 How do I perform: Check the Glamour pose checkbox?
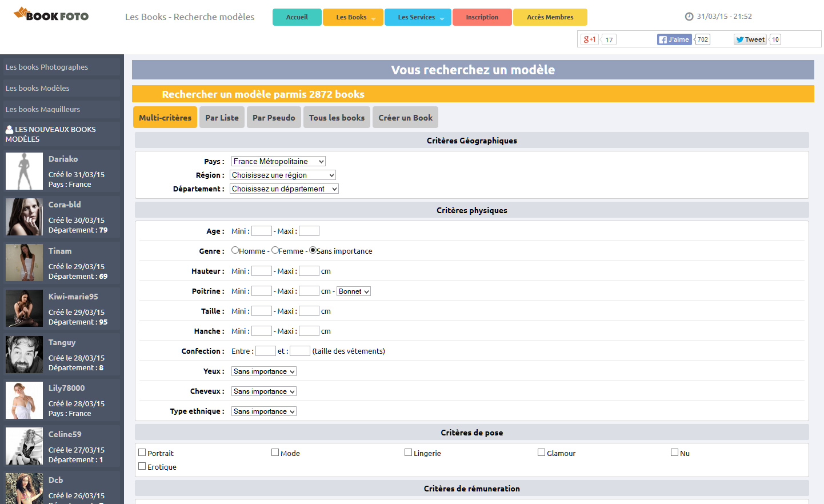(x=541, y=453)
